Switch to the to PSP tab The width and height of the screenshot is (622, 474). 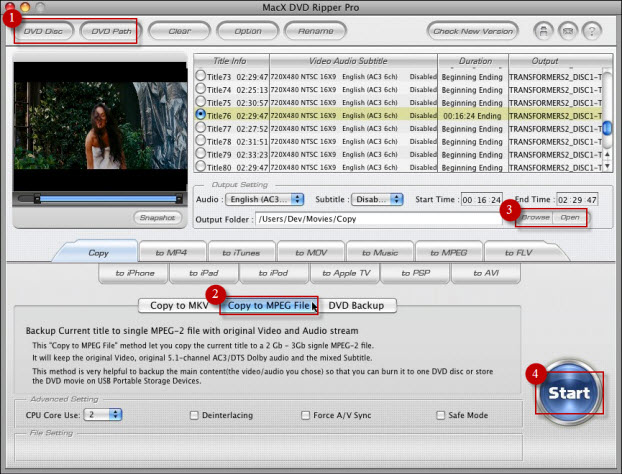(x=415, y=273)
